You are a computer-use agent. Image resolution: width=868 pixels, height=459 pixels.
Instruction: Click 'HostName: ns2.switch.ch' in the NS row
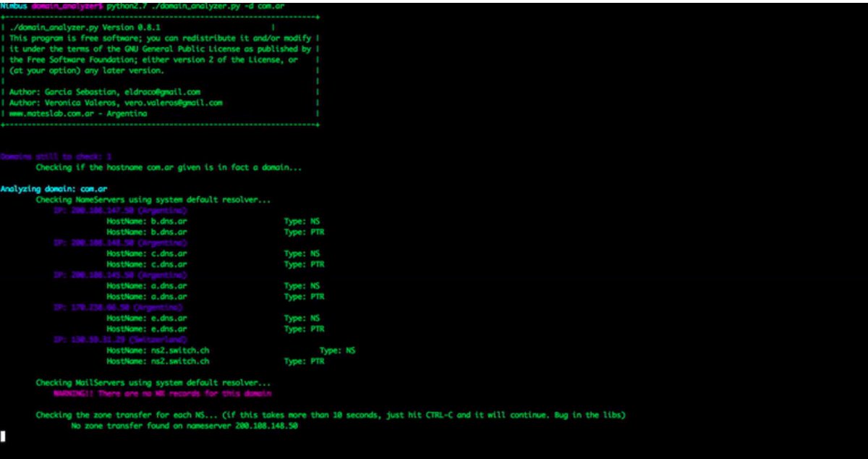158,350
